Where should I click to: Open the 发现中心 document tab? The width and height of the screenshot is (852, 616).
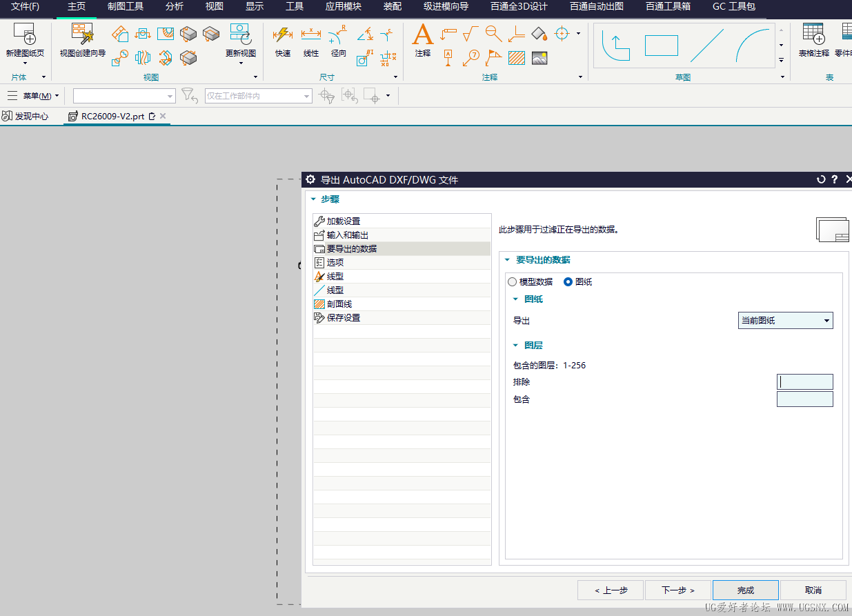(x=26, y=116)
